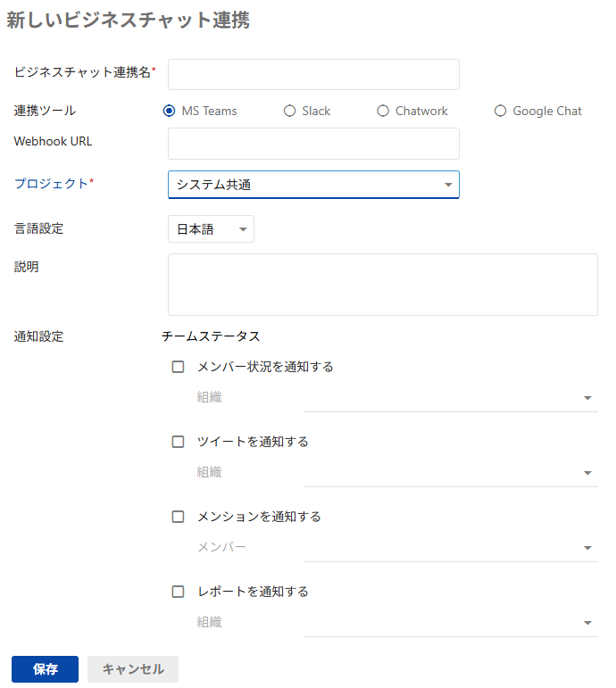Click the キャンセル button
Image resolution: width=616 pixels, height=688 pixels.
[x=133, y=669]
